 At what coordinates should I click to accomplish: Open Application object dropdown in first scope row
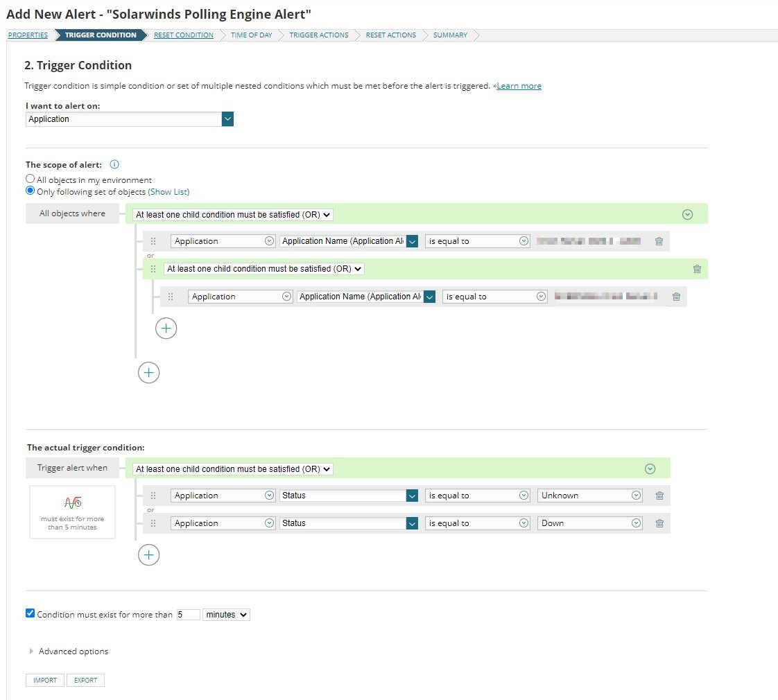[223, 241]
